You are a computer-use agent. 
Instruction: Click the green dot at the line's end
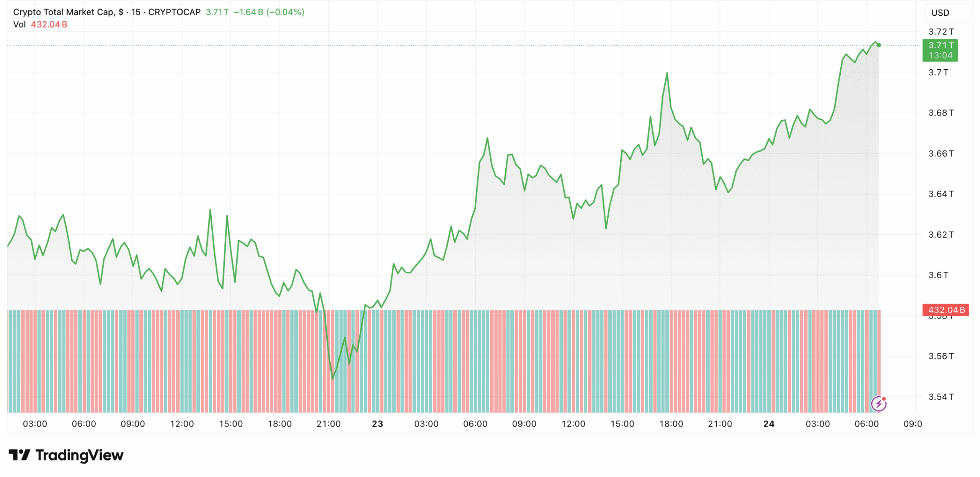coord(879,45)
